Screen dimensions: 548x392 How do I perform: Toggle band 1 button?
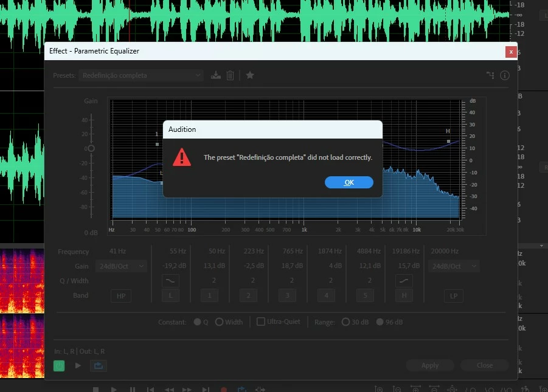pyautogui.click(x=209, y=295)
